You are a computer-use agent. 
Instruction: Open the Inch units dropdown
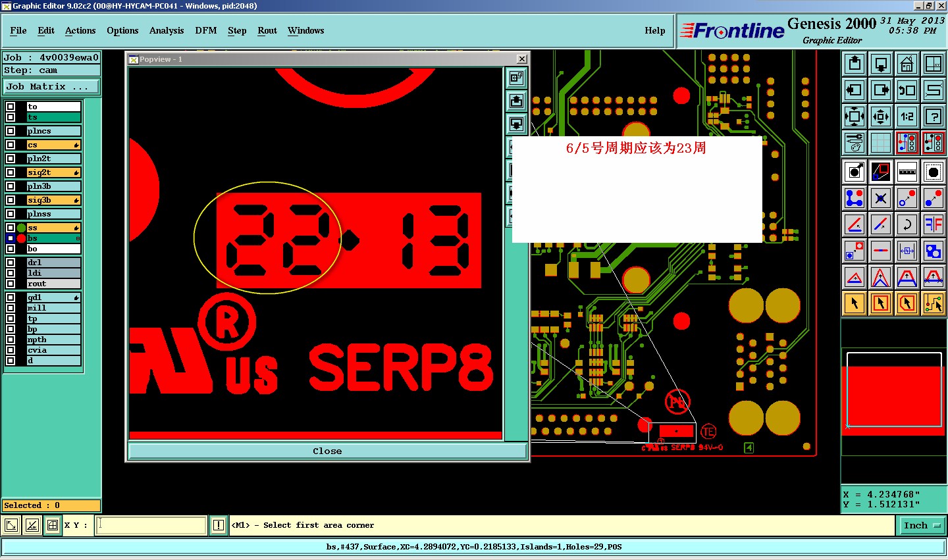[x=922, y=525]
